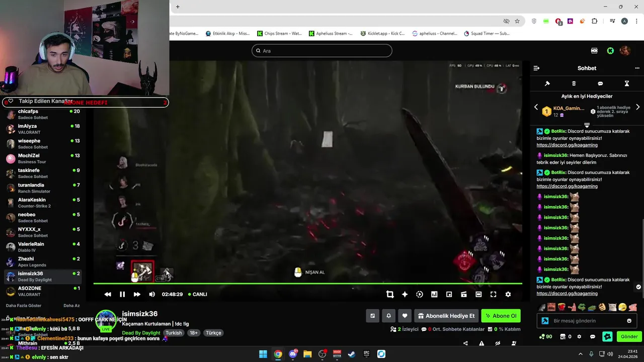Image resolution: width=644 pixels, height=362 pixels.
Task: Toggle the heart follow button
Action: pos(405,316)
